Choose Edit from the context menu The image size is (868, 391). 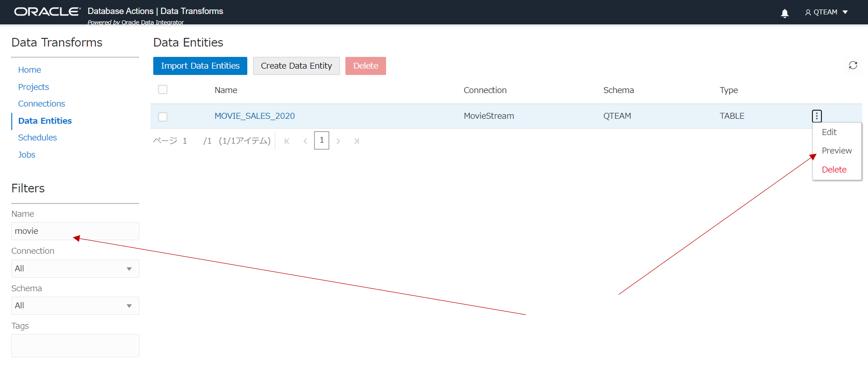click(x=829, y=132)
